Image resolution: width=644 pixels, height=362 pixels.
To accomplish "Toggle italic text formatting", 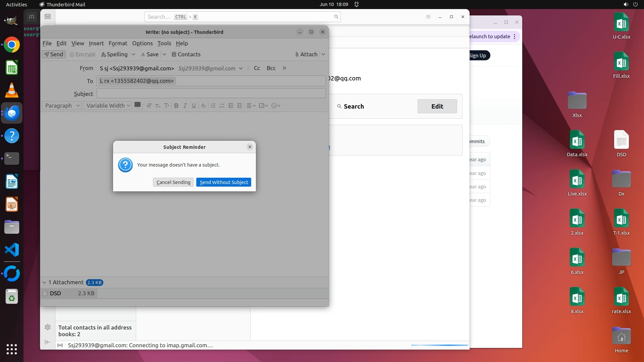I will coord(185,106).
